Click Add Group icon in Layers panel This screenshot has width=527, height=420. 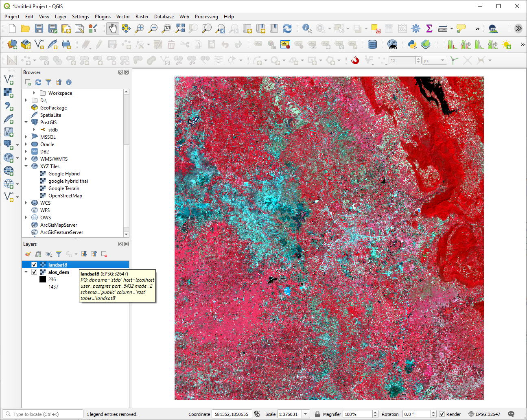(x=38, y=254)
